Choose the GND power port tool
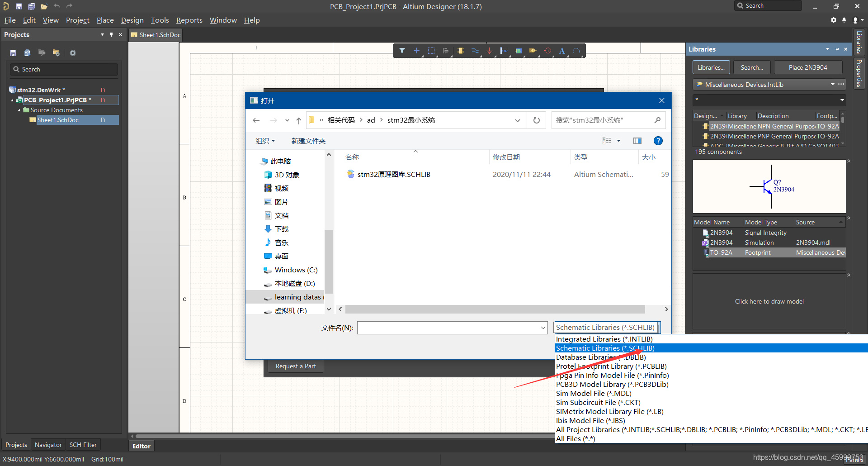868x466 pixels. point(489,51)
